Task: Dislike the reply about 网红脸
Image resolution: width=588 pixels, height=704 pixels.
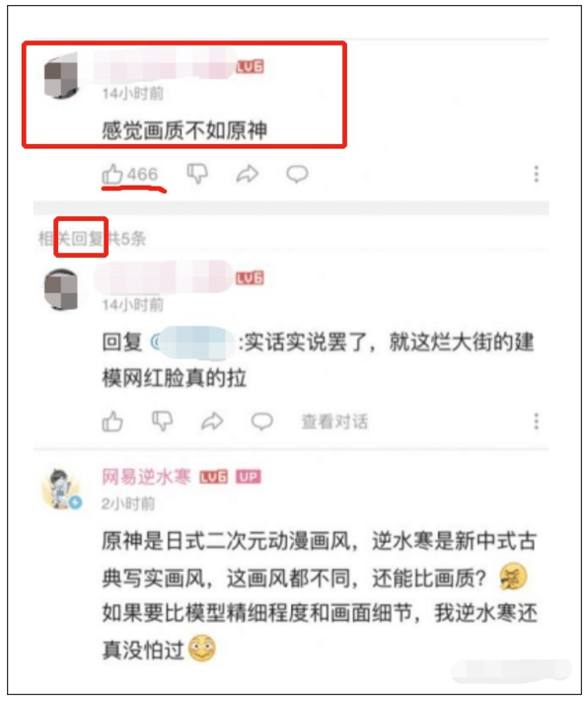Action: [163, 422]
